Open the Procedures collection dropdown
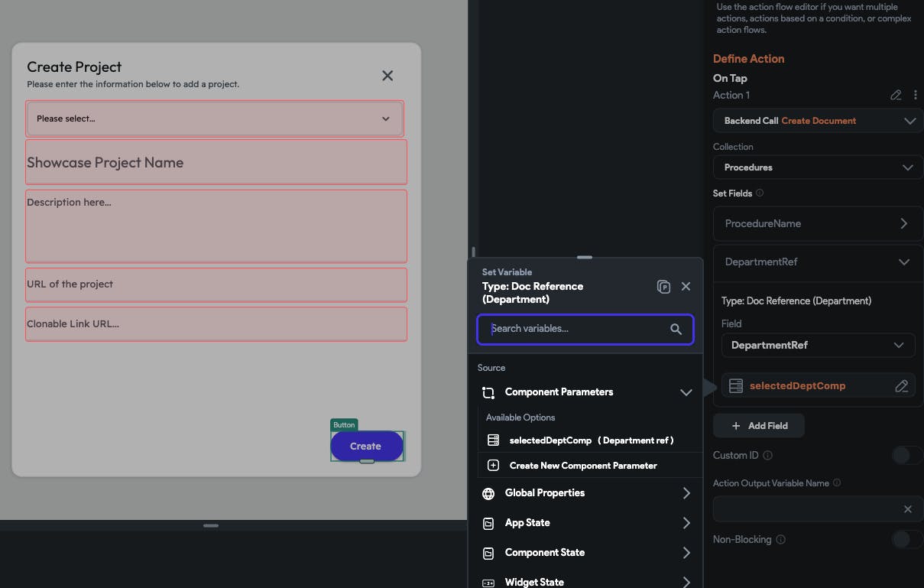This screenshot has height=588, width=924. pos(817,167)
